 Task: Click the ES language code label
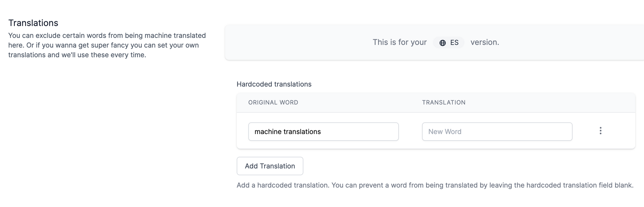point(454,42)
